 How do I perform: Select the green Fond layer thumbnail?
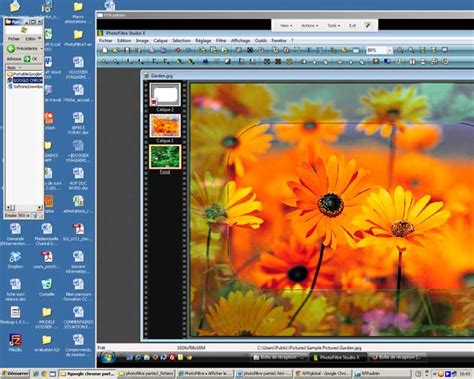click(x=165, y=156)
